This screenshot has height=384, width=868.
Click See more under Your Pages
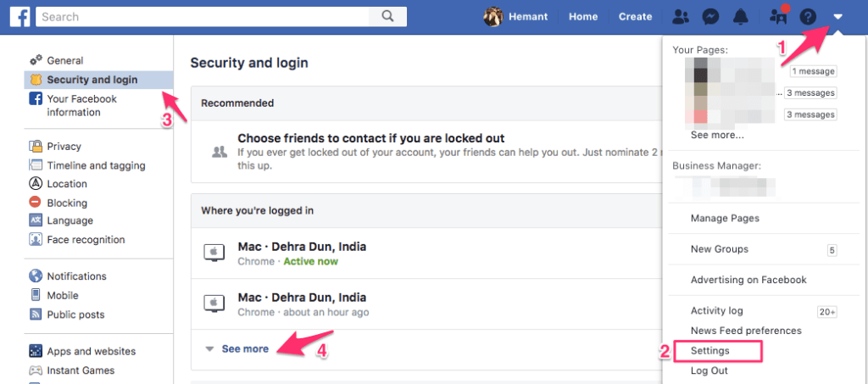717,135
